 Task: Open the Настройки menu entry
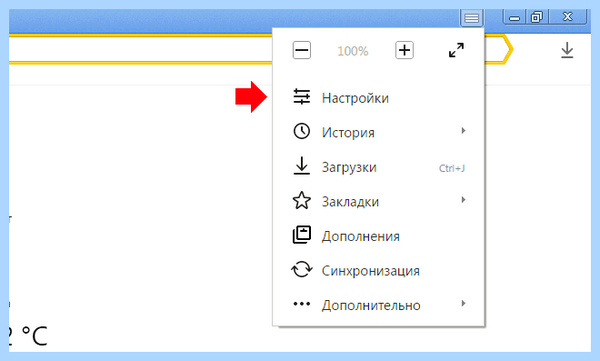click(378, 98)
